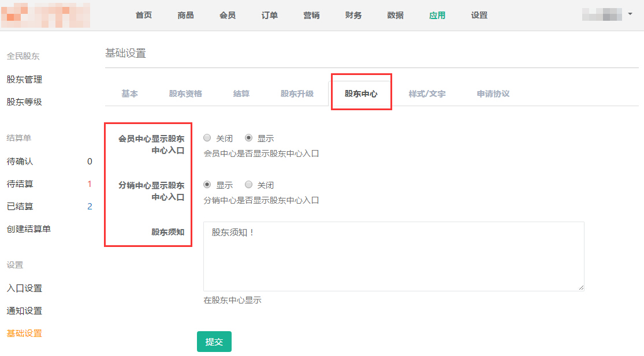Viewport: 644px width, 356px height.
Task: Select 显示 for 分销中心显示股东中心入口
Action: [x=207, y=185]
